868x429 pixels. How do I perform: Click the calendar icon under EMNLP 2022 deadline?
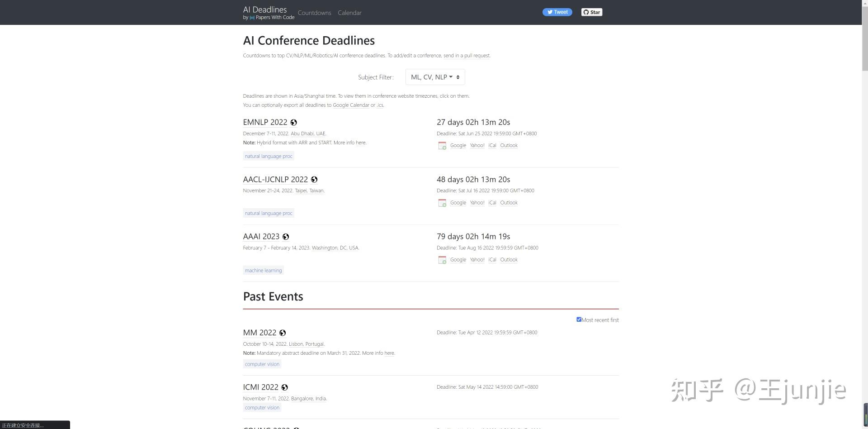[442, 146]
